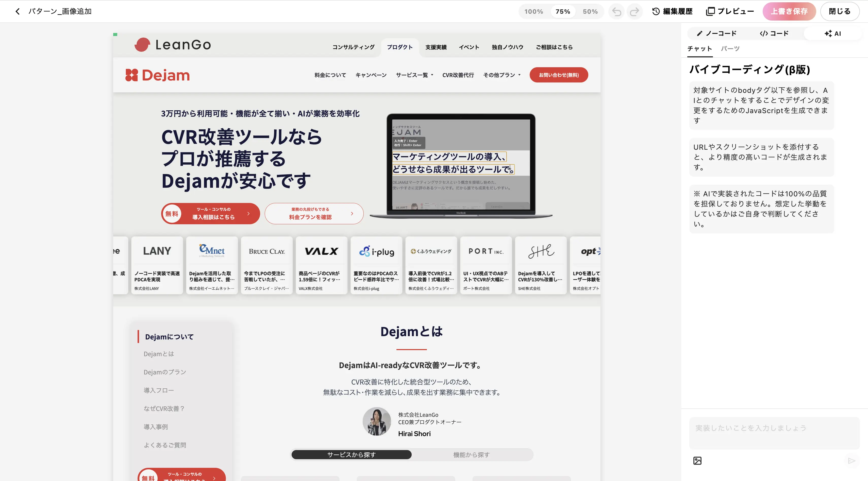This screenshot has height=481, width=868.
Task: Open the VALX case study card
Action: (322, 265)
